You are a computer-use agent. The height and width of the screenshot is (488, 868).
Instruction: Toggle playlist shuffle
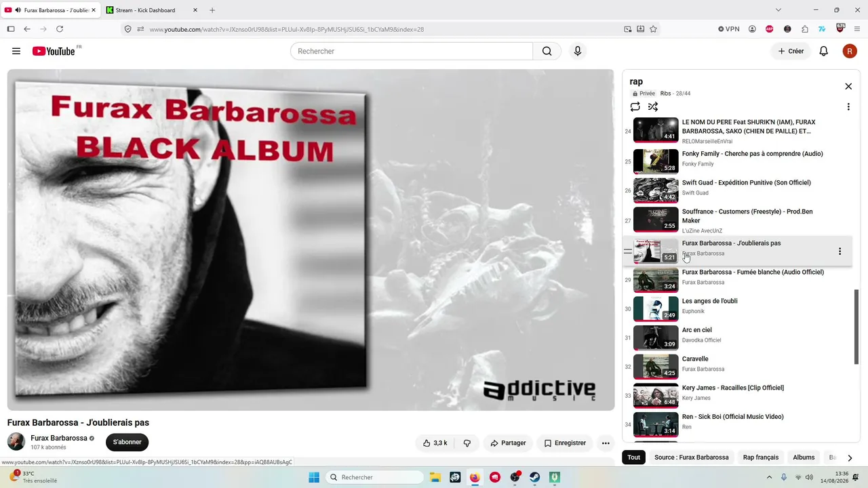pos(653,106)
